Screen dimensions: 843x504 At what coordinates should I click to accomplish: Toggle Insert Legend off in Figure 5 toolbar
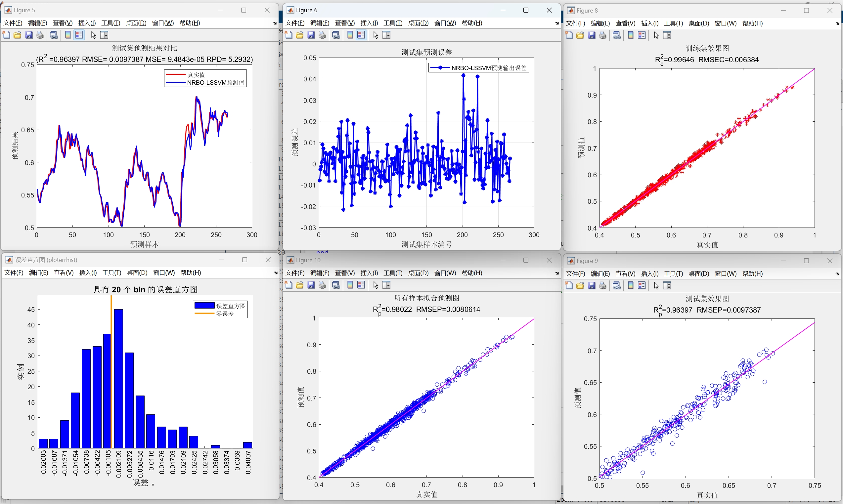click(79, 35)
